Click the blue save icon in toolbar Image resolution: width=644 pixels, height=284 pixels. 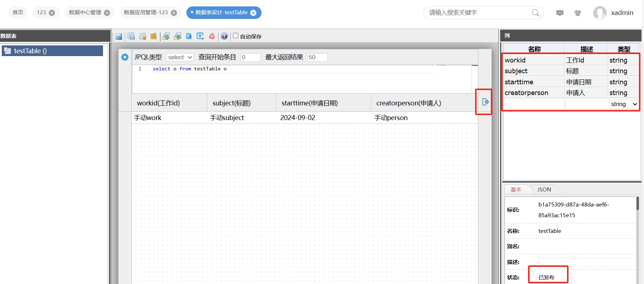click(119, 36)
